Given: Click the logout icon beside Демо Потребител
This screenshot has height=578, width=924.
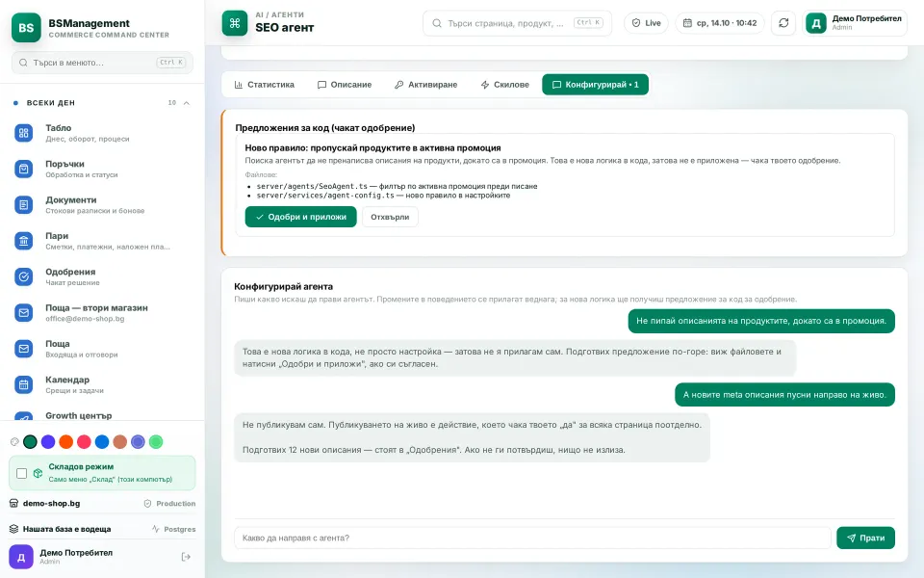Looking at the screenshot, I should pos(186,557).
